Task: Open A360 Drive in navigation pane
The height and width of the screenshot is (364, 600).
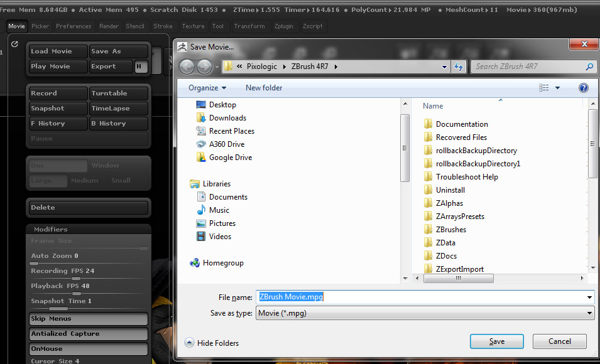Action: (x=220, y=144)
